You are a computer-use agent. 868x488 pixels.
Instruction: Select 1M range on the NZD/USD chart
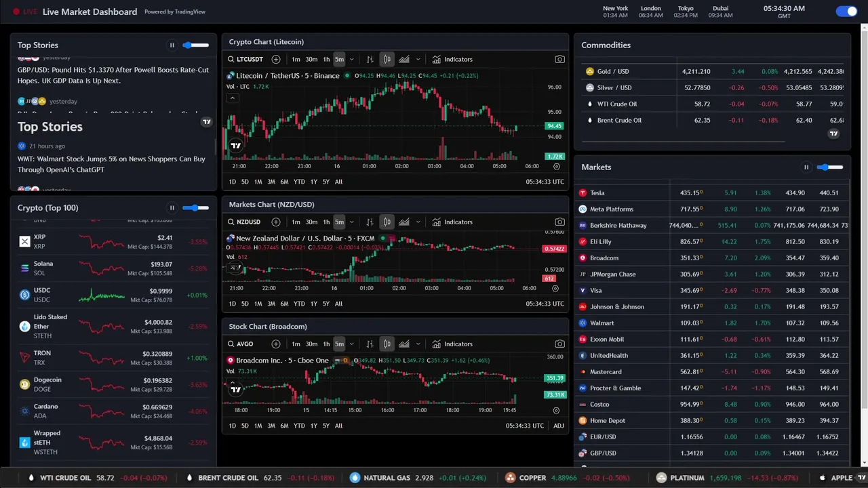[x=258, y=304]
